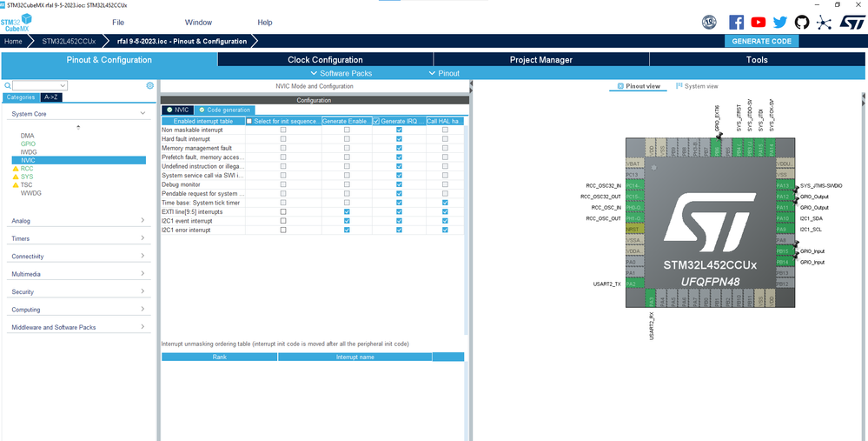Select the VBAT pin on chip
The width and height of the screenshot is (868, 441).
point(635,164)
